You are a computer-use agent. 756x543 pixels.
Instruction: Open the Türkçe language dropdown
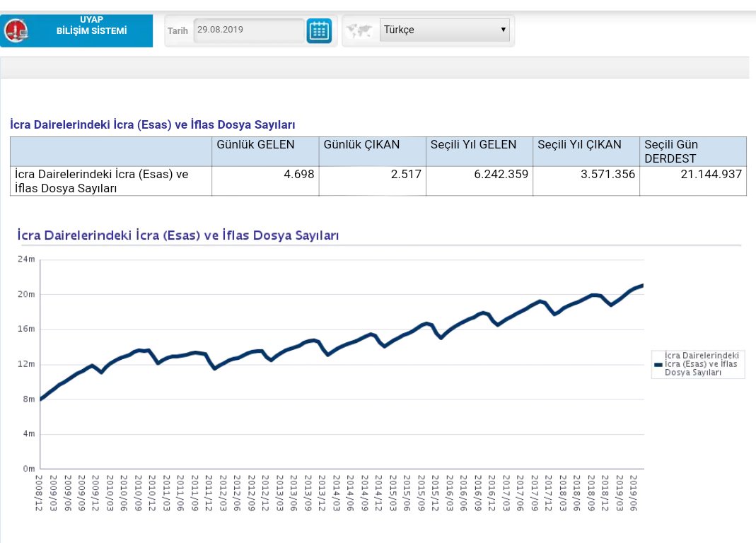444,30
